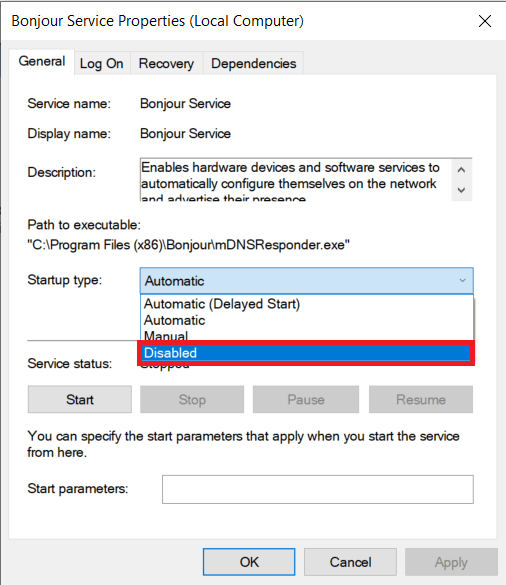This screenshot has height=585, width=506.
Task: Click the greyed Resume service button
Action: pos(421,400)
